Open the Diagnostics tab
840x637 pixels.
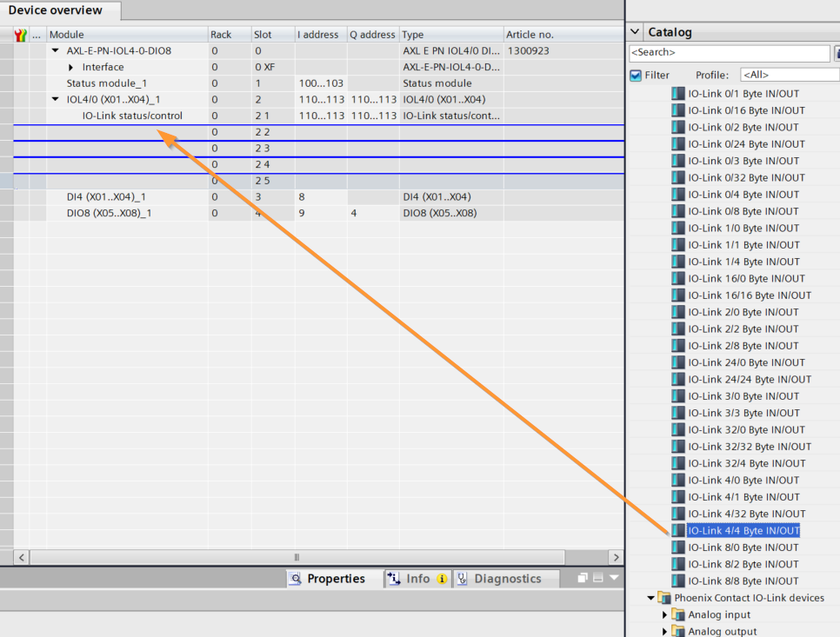tap(499, 579)
